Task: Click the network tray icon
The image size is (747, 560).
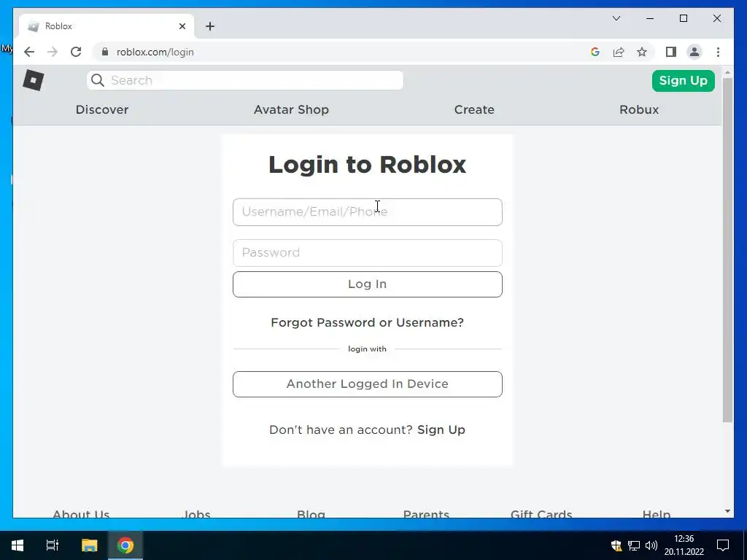Action: point(634,545)
